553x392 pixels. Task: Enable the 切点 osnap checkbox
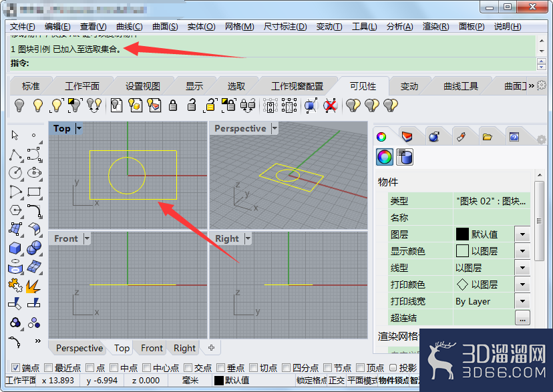tap(253, 368)
